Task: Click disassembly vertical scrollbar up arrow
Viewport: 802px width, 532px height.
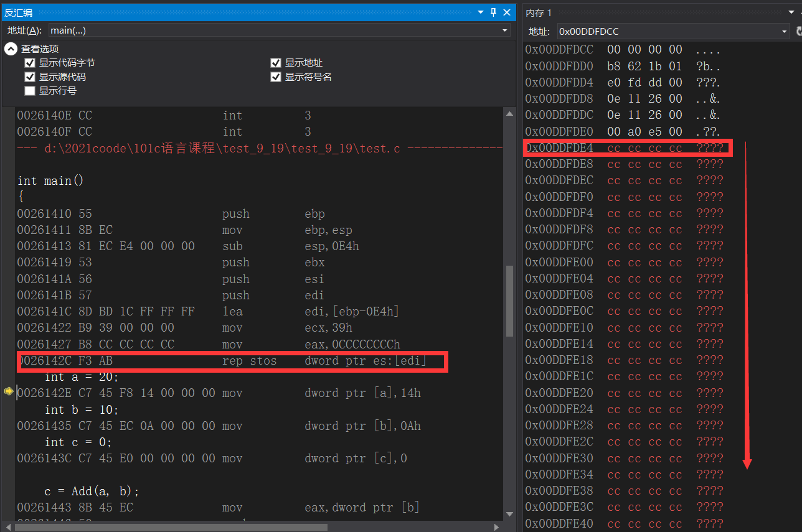Action: pos(509,114)
